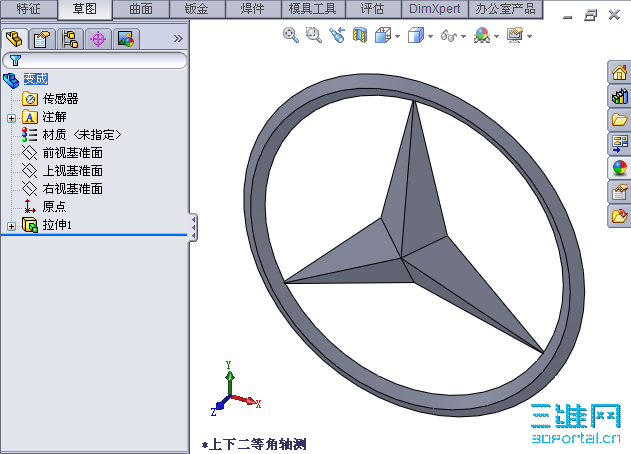This screenshot has height=454, width=631.
Task: Expand the 拉伸1 extrude feature
Action: (x=11, y=226)
